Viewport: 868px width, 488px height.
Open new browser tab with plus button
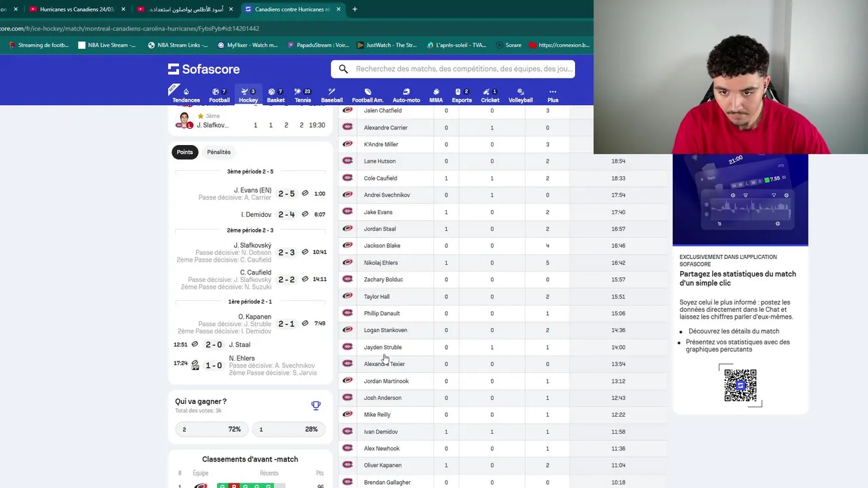point(354,9)
